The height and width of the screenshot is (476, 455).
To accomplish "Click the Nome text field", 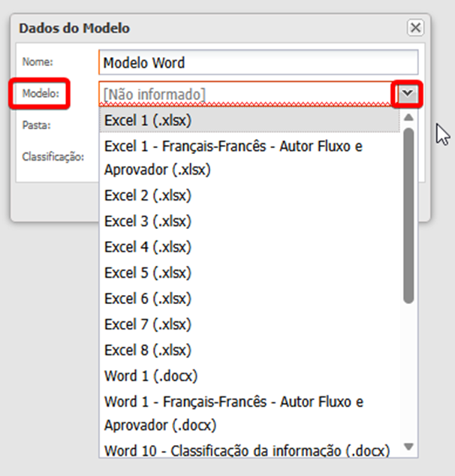I will [258, 63].
